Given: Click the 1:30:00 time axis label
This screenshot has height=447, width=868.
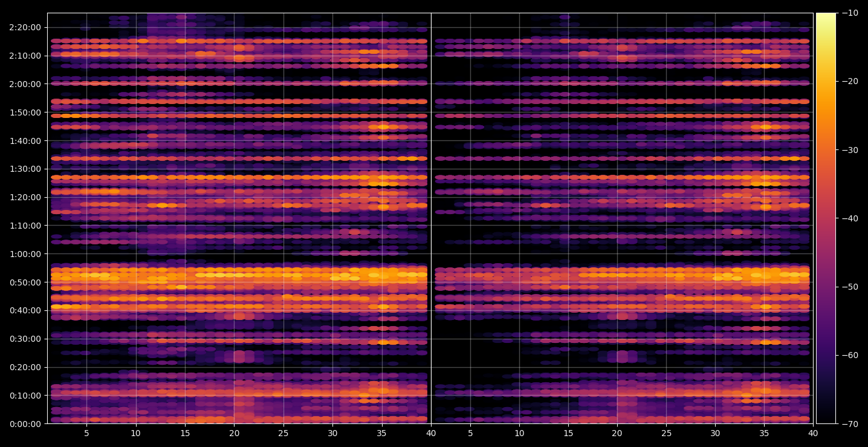Looking at the screenshot, I should click(x=25, y=169).
